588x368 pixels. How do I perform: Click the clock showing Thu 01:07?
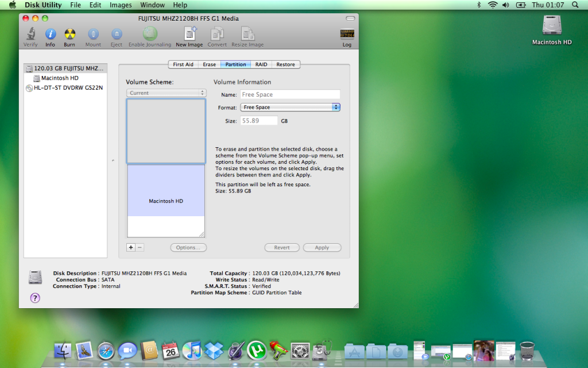click(x=547, y=5)
